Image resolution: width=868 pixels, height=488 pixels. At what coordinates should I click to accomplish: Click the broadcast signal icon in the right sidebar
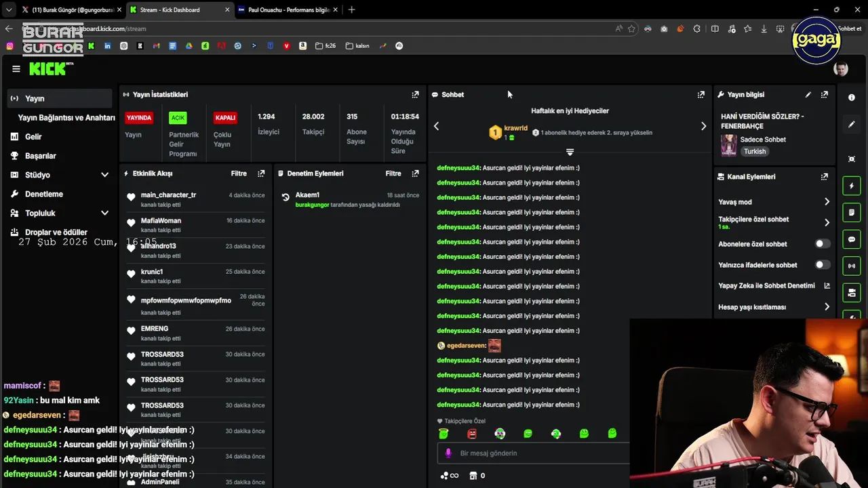(x=852, y=266)
